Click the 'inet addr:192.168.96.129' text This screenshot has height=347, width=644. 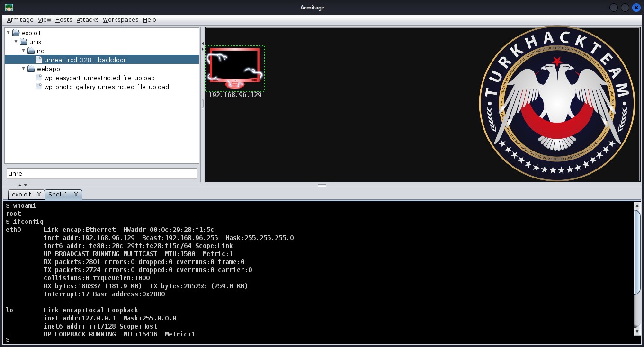click(89, 238)
